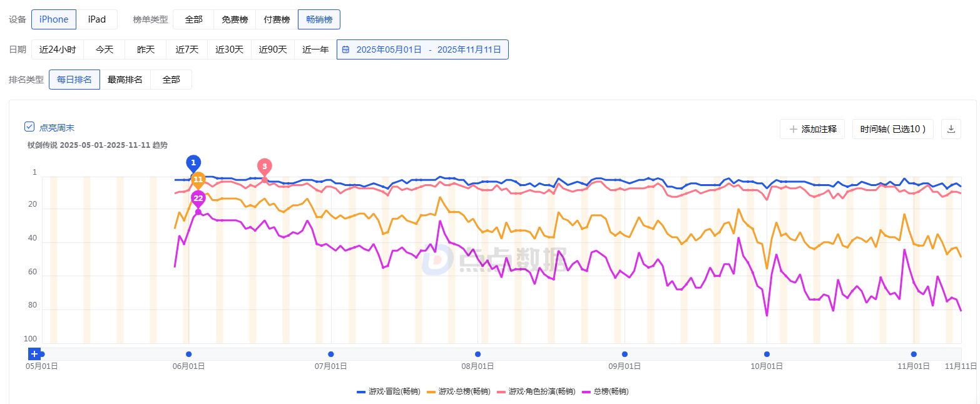The width and height of the screenshot is (980, 404).
Task: Select the 近7天 date option
Action: point(186,49)
